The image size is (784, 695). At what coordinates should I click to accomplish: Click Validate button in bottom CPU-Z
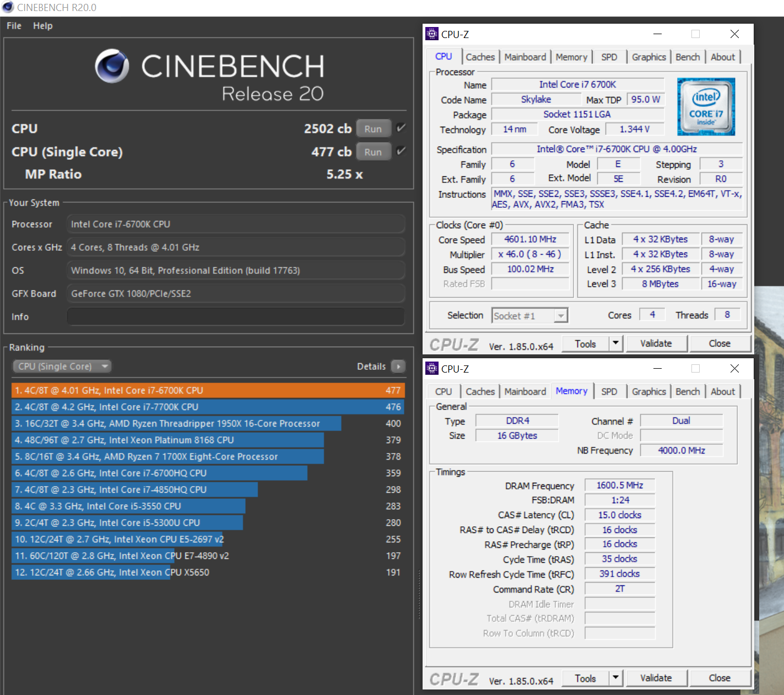pyautogui.click(x=656, y=678)
